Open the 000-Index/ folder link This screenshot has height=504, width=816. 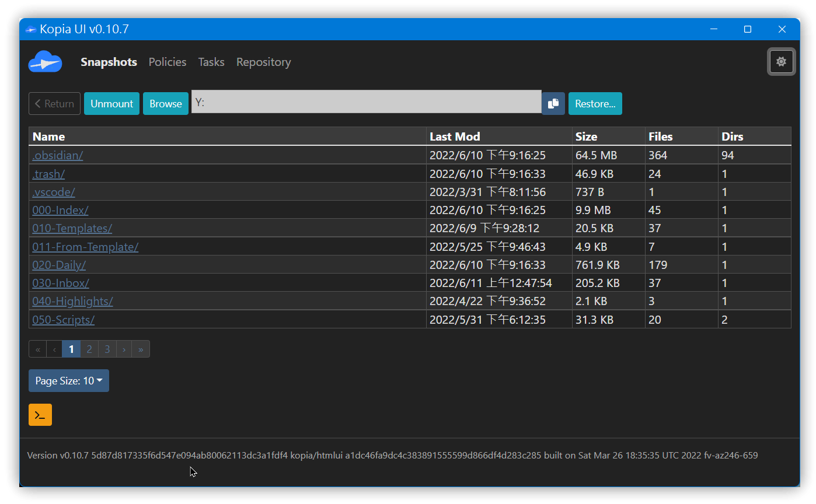click(60, 210)
